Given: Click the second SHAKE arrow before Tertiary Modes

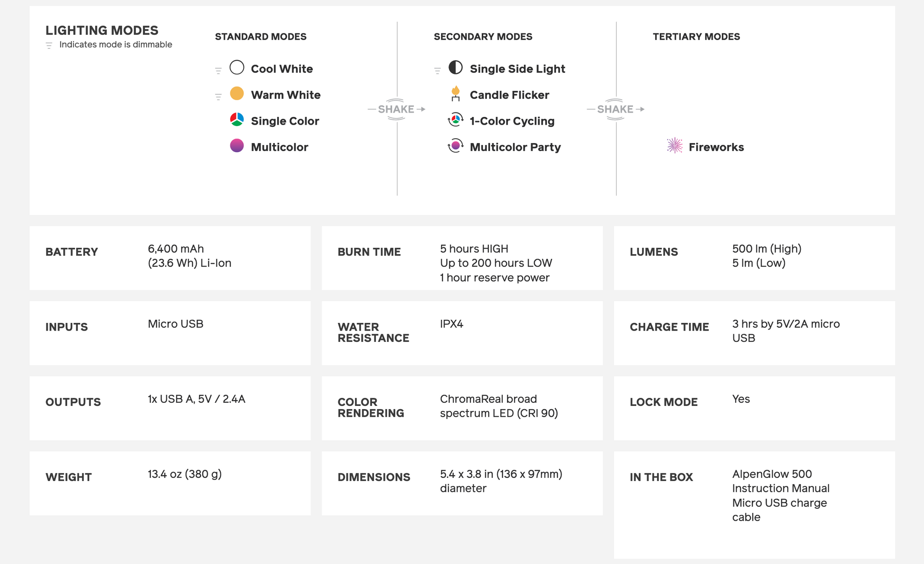Looking at the screenshot, I should coord(616,109).
